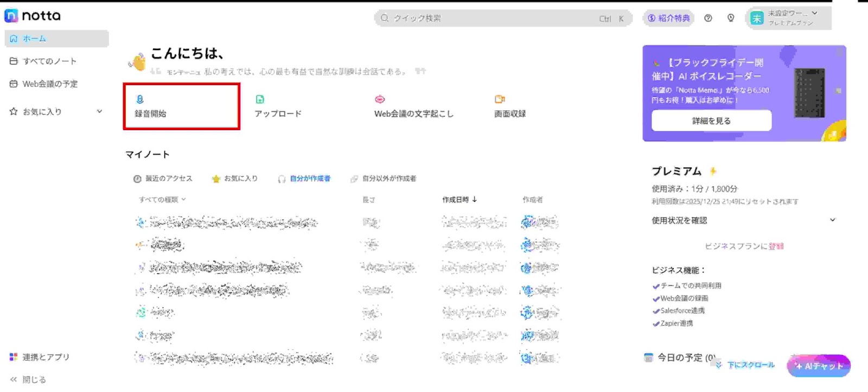The image size is (868, 392).
Task: Sort notes by 作成日時 column
Action: 459,200
